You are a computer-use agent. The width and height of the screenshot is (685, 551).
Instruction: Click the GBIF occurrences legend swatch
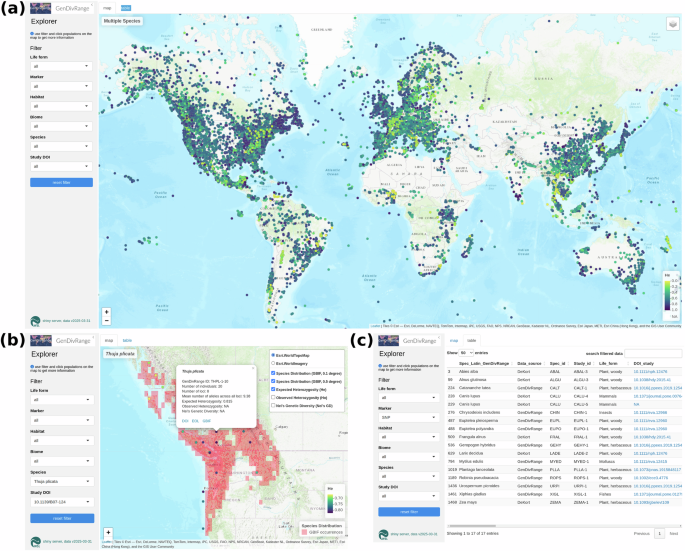305,534
